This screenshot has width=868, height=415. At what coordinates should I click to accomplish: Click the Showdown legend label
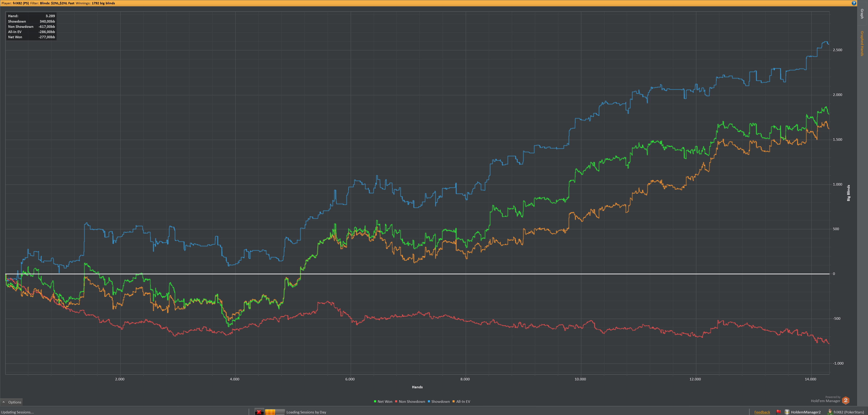point(440,401)
